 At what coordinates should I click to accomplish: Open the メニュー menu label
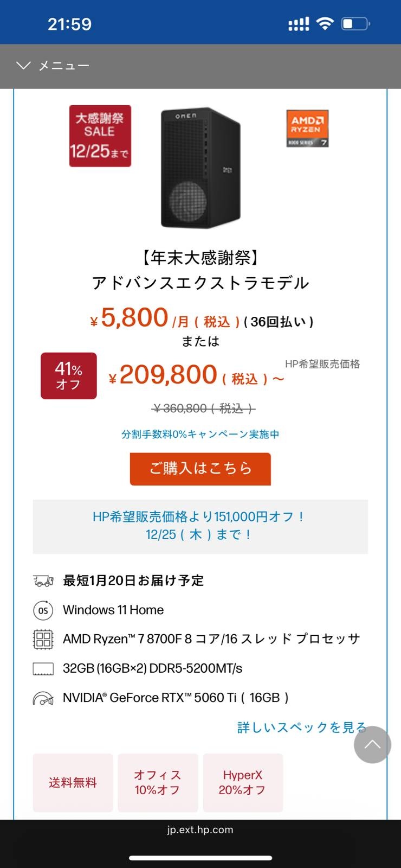tap(64, 66)
